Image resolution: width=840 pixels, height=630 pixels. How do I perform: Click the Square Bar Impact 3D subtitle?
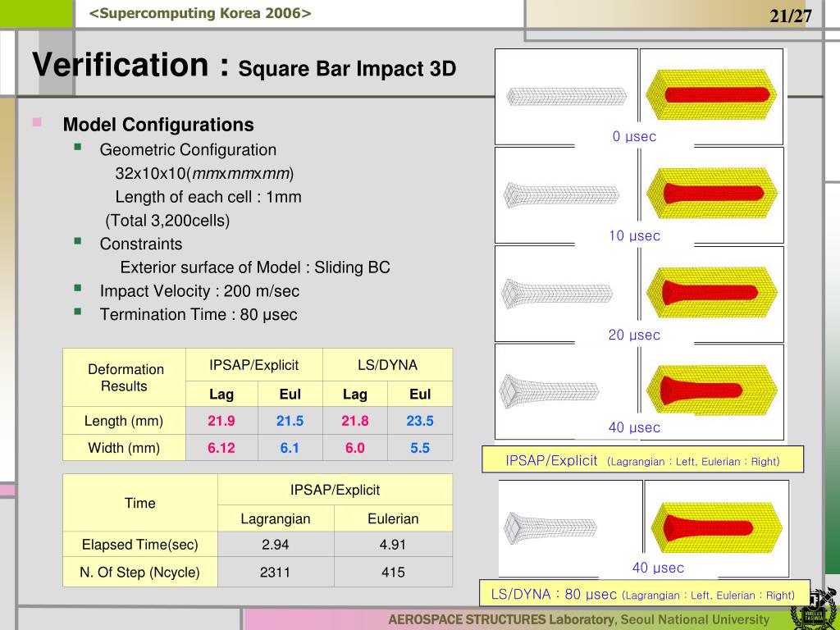(x=347, y=69)
